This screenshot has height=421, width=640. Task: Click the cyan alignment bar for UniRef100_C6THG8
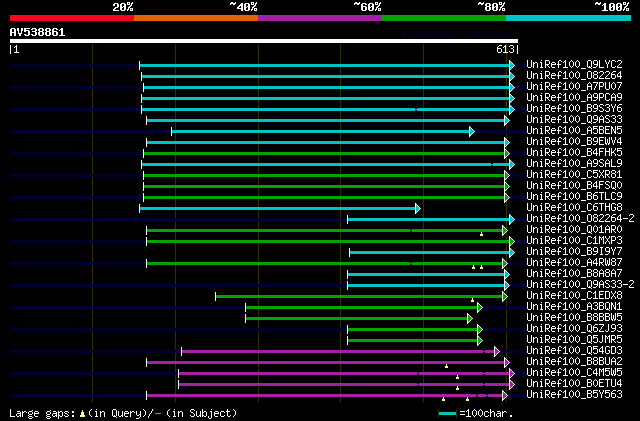pyautogui.click(x=278, y=209)
